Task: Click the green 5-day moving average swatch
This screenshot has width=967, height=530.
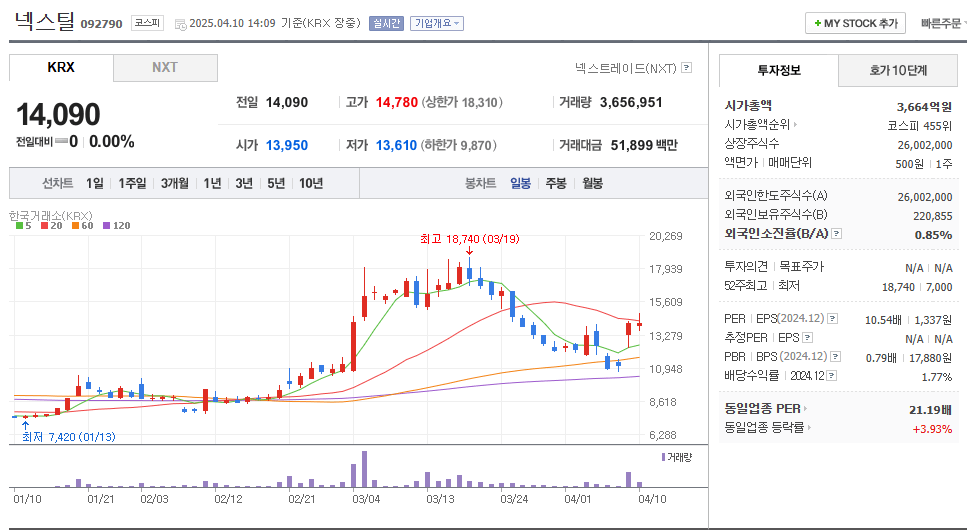Action: coord(20,226)
